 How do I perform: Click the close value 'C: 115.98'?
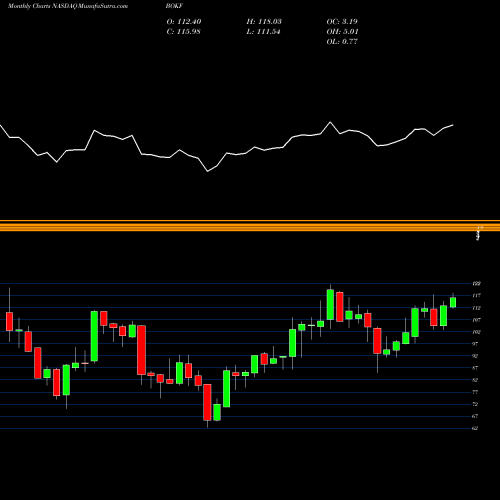(x=183, y=32)
